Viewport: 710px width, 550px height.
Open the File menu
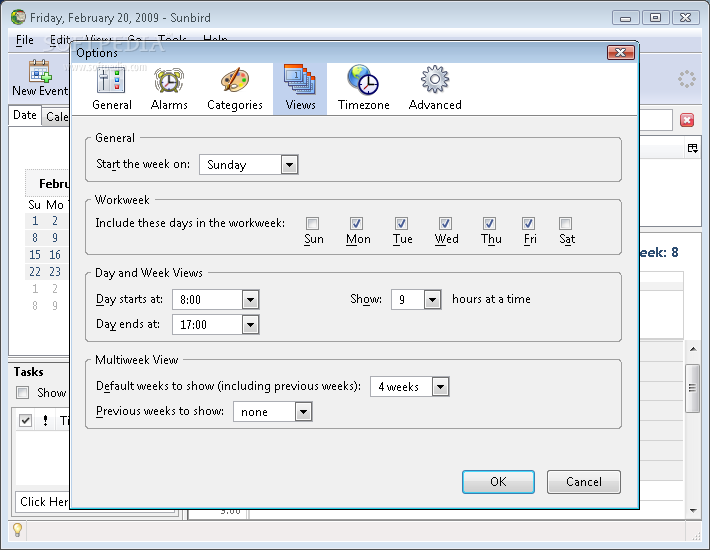[24, 40]
